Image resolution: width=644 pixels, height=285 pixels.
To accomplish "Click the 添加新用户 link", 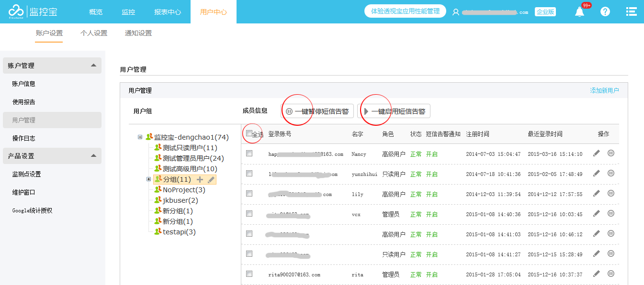I will tap(604, 90).
